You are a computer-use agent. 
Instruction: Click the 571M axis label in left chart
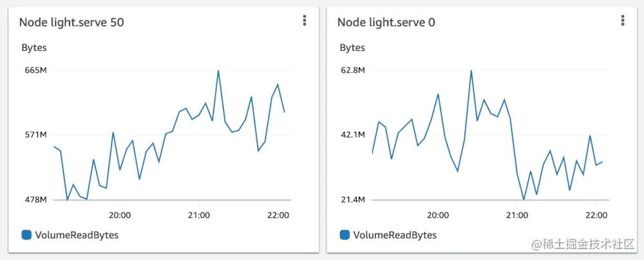tap(35, 135)
